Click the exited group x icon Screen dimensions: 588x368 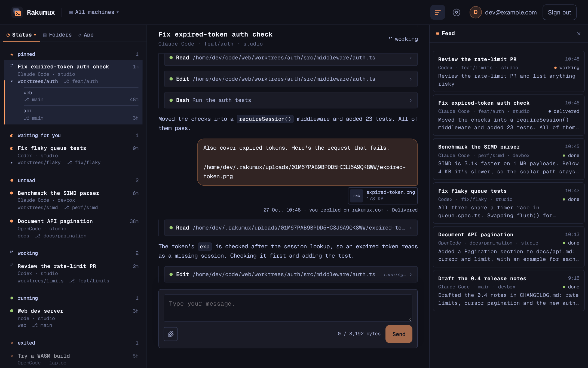[x=12, y=343]
